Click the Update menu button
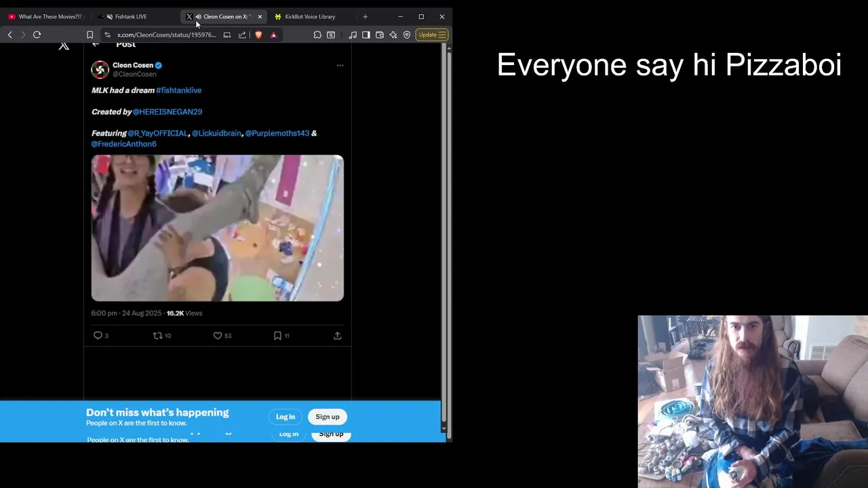 tap(432, 35)
